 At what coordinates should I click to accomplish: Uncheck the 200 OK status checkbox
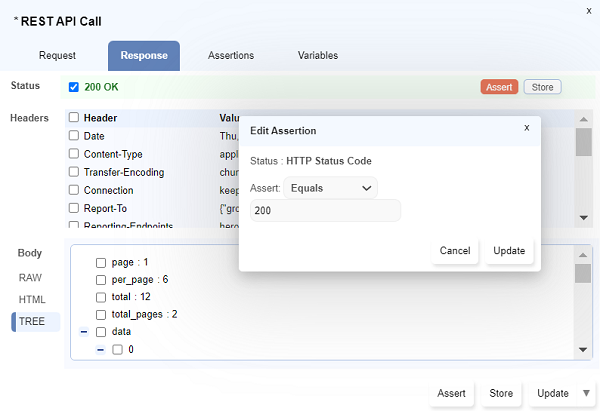pos(74,87)
